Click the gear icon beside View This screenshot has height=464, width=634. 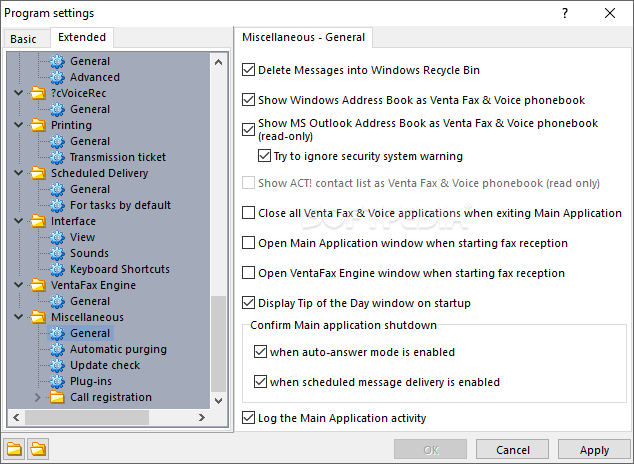pyautogui.click(x=57, y=237)
